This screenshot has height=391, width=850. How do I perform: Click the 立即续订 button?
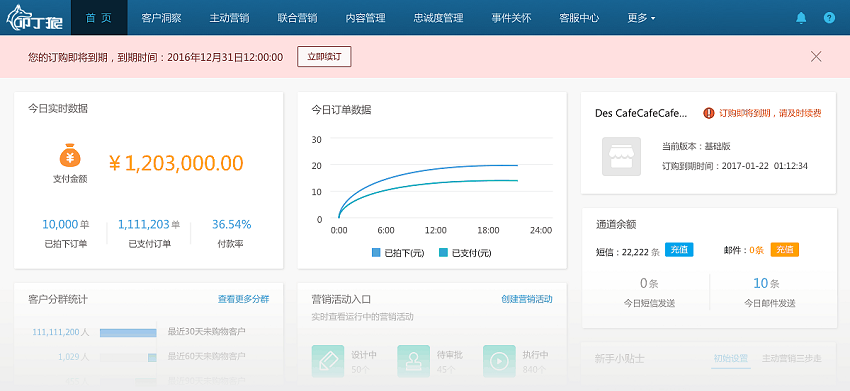(324, 56)
